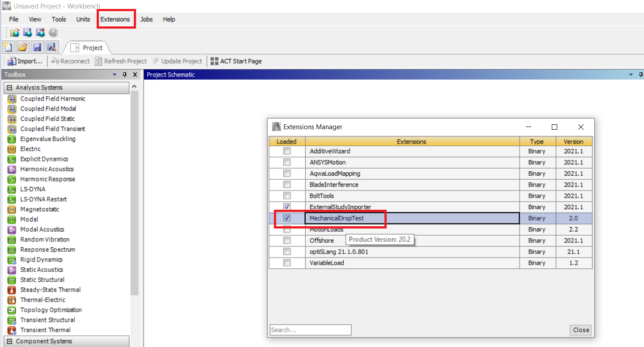The width and height of the screenshot is (644, 347).
Task: Open the Toolbox panel dropdown arrow
Action: [x=115, y=75]
